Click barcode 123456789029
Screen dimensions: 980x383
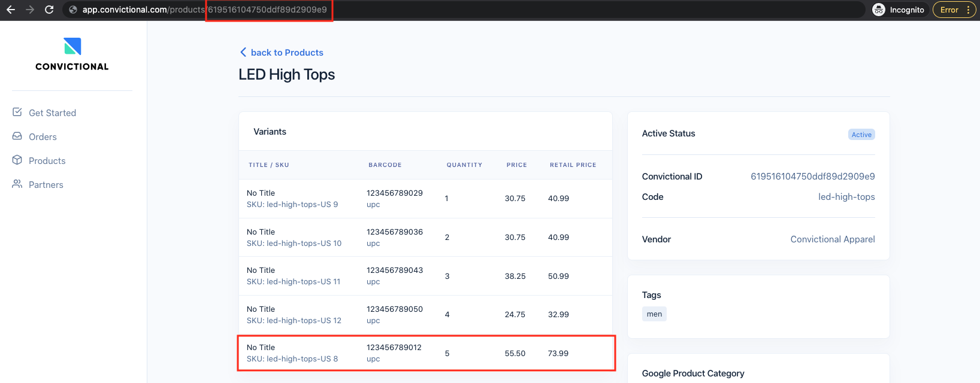coord(395,193)
